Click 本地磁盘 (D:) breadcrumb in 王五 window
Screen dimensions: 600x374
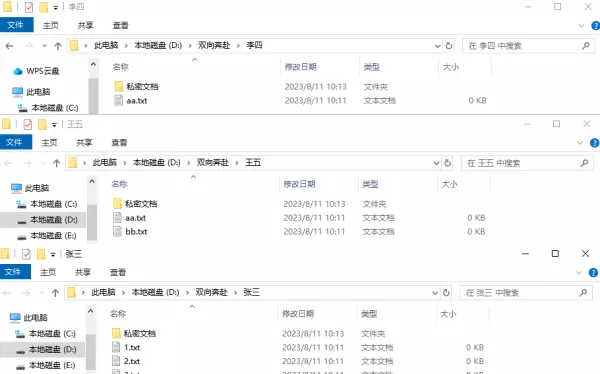(x=157, y=162)
